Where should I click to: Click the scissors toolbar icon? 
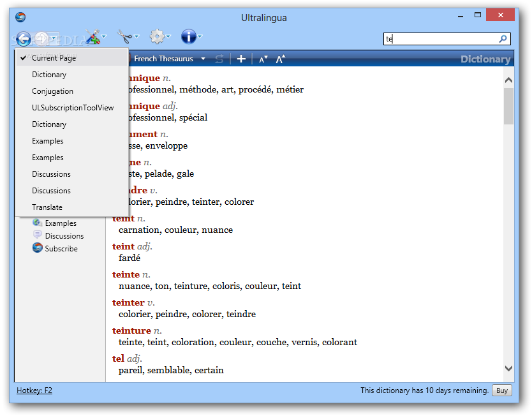pos(124,36)
